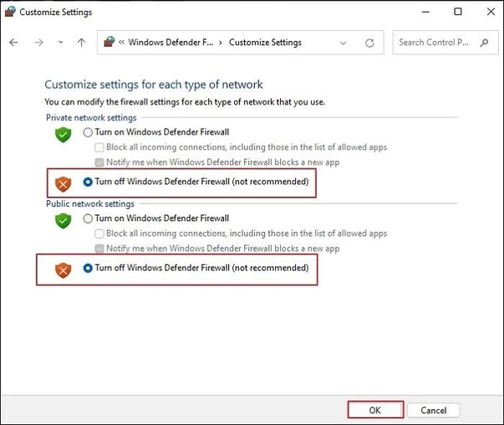Click the orange shield under Public network

pos(63,269)
